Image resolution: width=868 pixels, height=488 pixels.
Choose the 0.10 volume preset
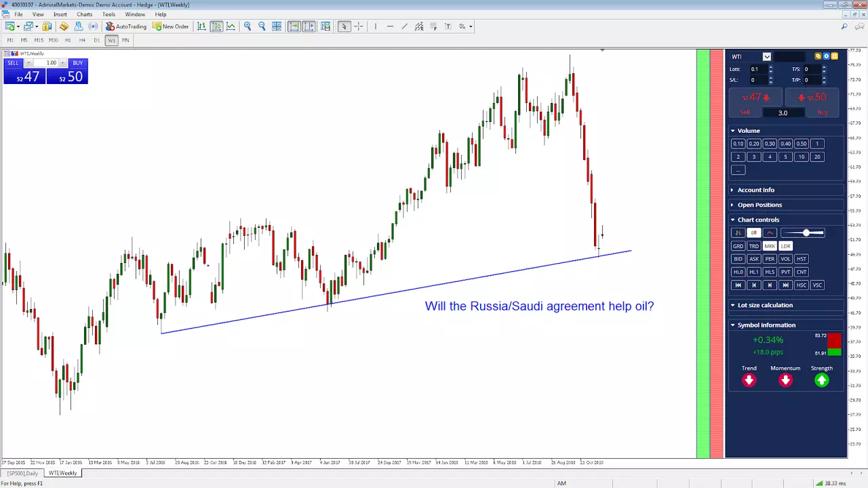pyautogui.click(x=738, y=144)
